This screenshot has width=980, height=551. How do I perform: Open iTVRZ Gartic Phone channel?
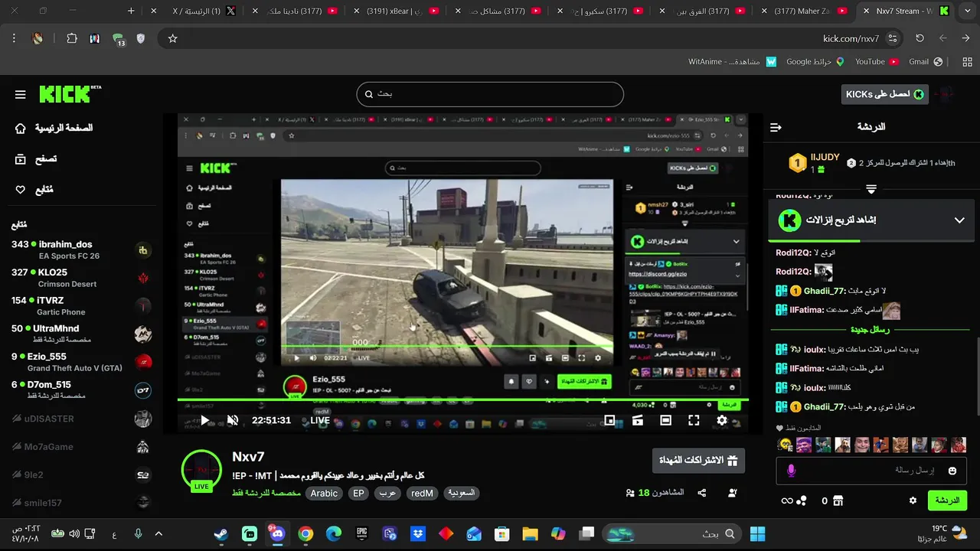pos(81,305)
